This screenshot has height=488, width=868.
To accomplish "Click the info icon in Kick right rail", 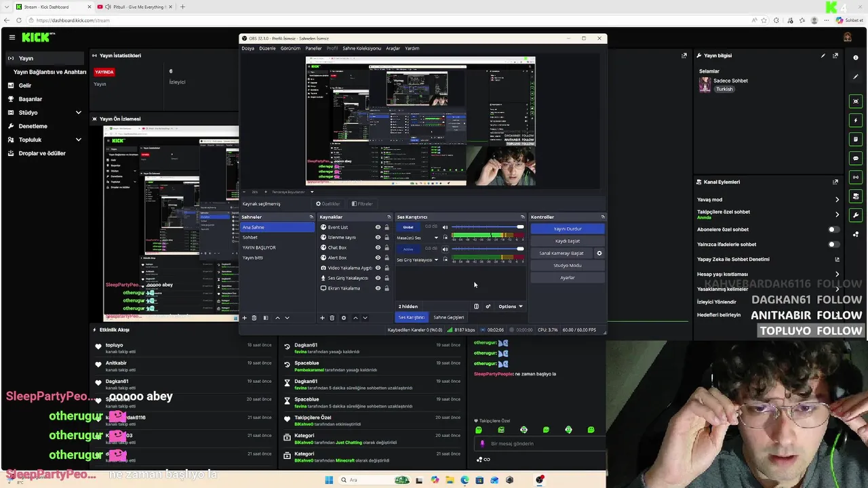I will 856,58.
